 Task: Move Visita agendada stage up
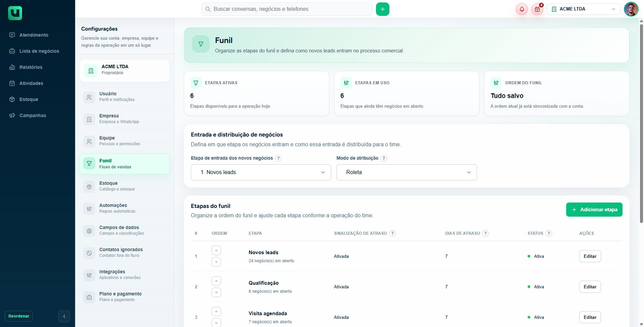(x=216, y=312)
